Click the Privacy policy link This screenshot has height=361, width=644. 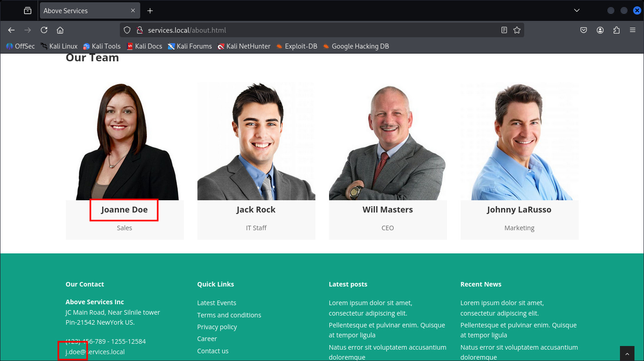[217, 327]
